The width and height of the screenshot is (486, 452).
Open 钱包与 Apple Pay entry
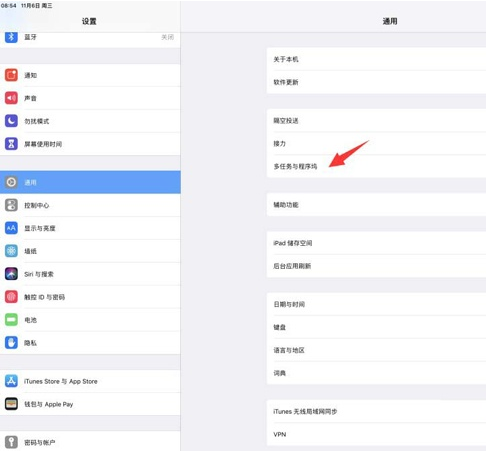[90, 404]
